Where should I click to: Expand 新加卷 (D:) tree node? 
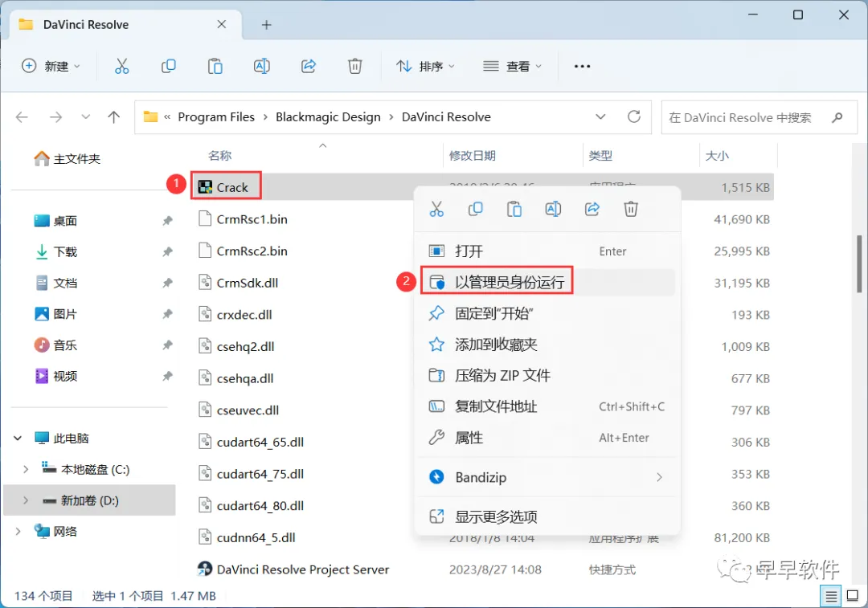pyautogui.click(x=26, y=500)
